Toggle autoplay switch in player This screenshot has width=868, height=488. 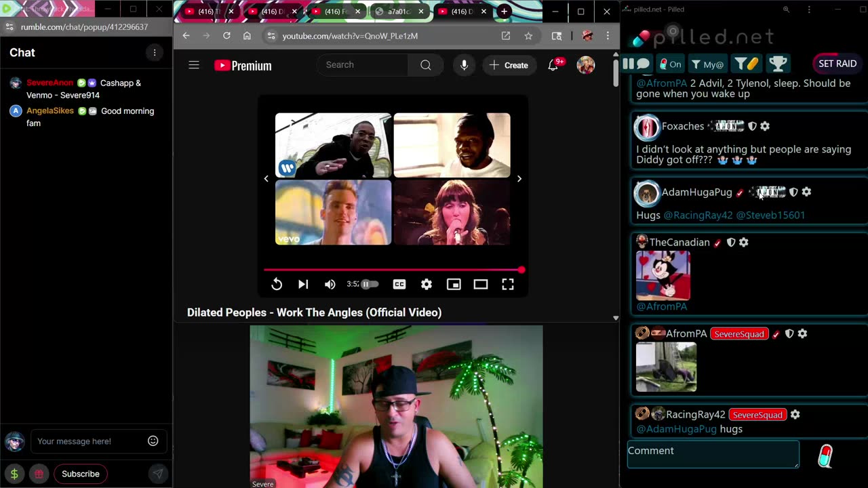[x=370, y=284]
